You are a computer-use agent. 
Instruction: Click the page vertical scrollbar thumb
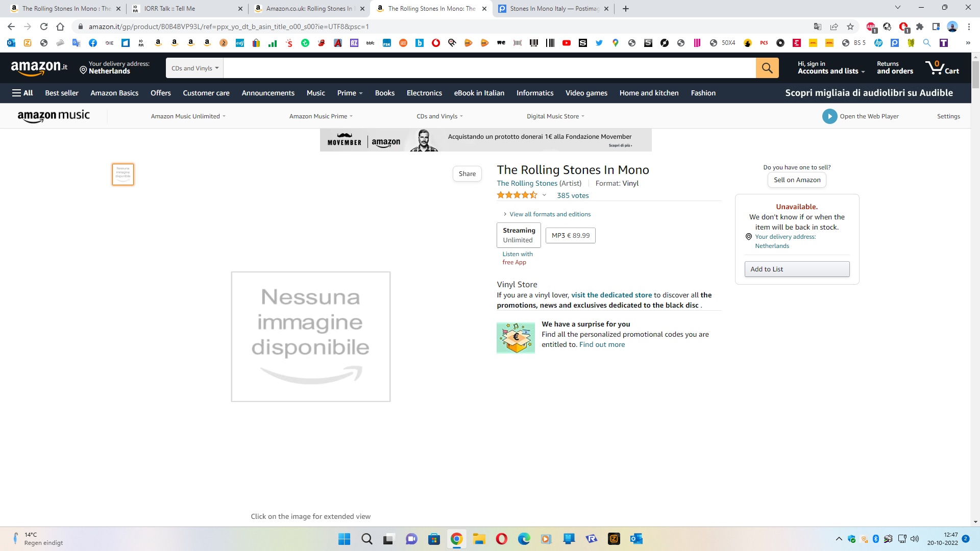click(x=975, y=74)
